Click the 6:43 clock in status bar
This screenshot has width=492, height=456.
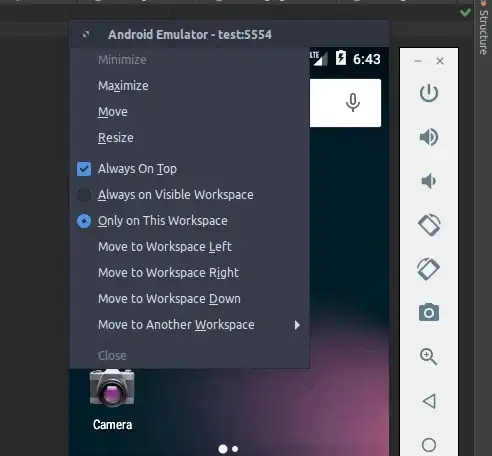coord(367,59)
